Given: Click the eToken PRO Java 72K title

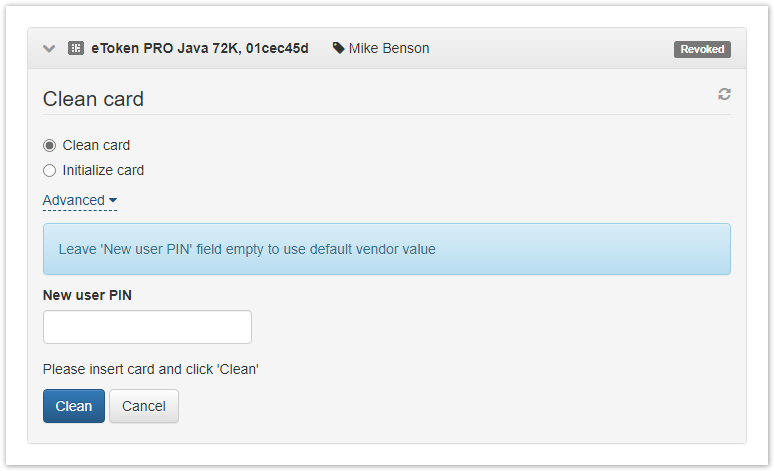Looking at the screenshot, I should click(200, 48).
